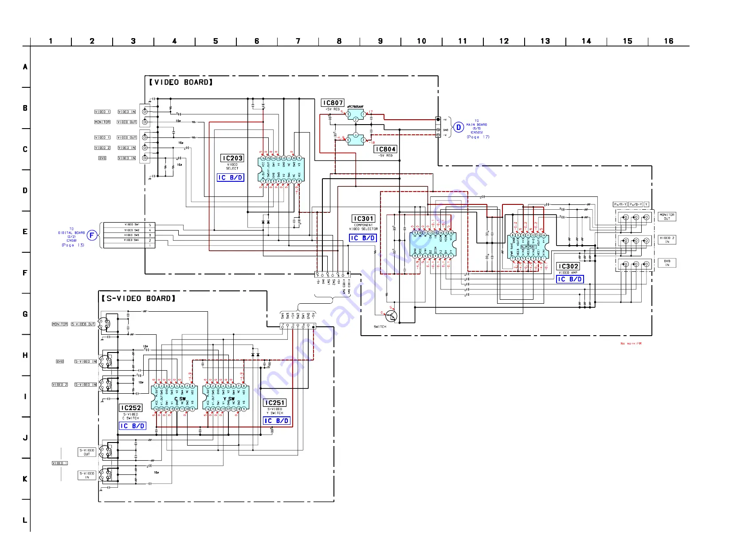Click the VIDEO SW1 connector row
This screenshot has width=745, height=560.
[x=128, y=225]
